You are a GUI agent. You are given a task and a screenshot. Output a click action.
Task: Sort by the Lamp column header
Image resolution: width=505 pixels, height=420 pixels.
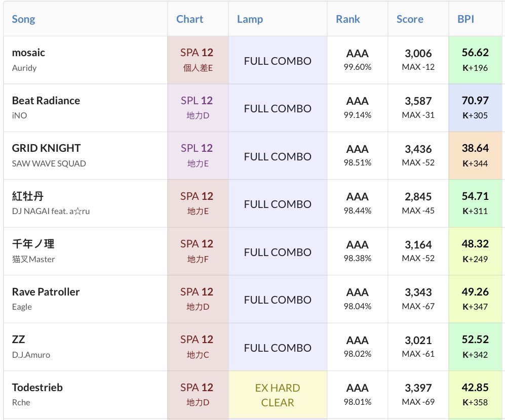(250, 19)
